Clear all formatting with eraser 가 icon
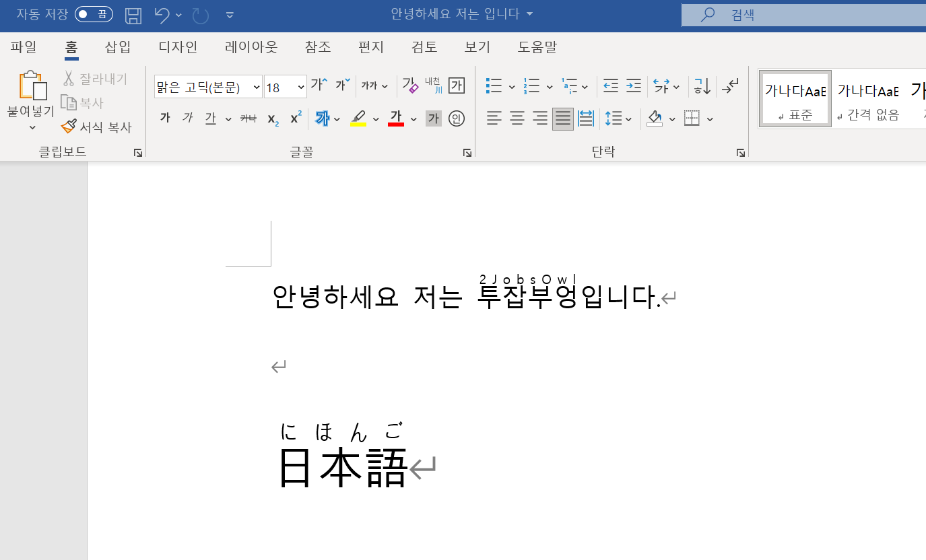926x560 pixels. 410,85
